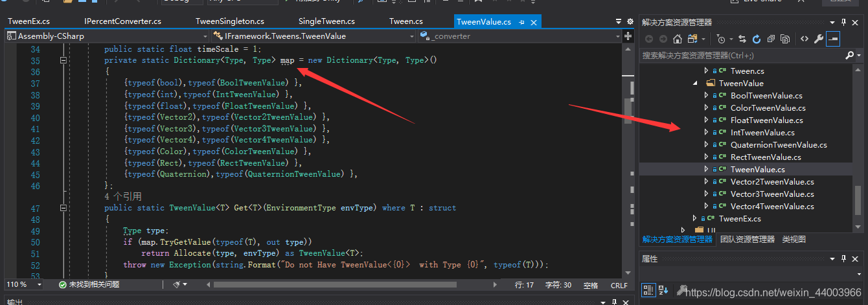Image resolution: width=868 pixels, height=305 pixels.
Task: Click the View Code angle-brackets icon
Action: click(x=804, y=39)
